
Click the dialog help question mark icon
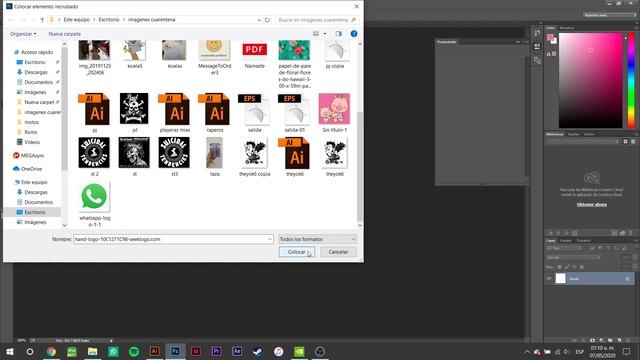[354, 33]
